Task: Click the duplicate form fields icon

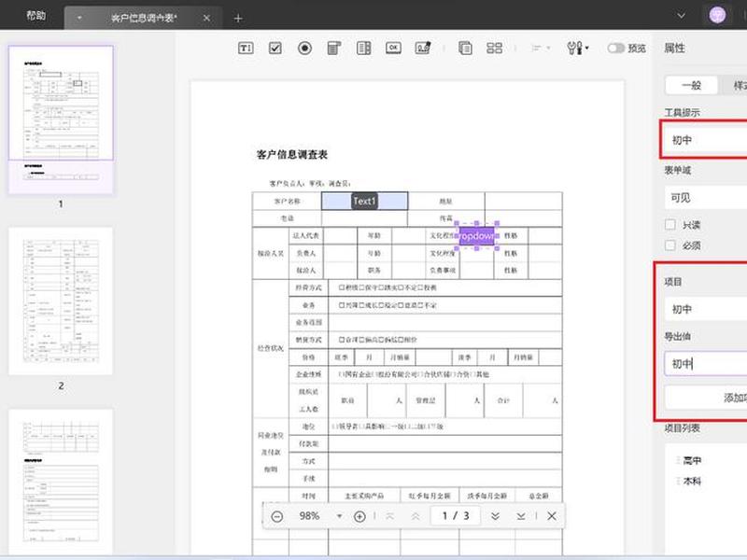Action: [465, 49]
